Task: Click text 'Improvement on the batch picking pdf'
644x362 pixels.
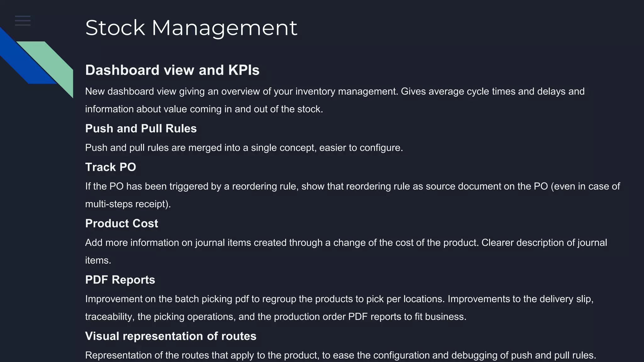Action: click(x=339, y=299)
